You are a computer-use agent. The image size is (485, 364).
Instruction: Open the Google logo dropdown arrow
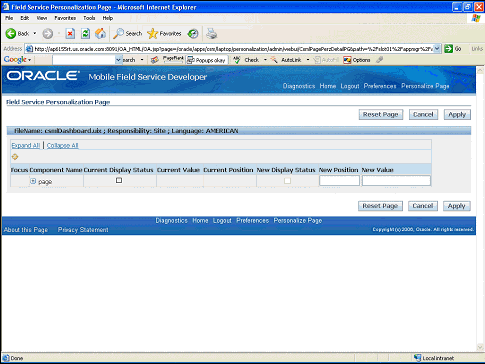coord(30,60)
